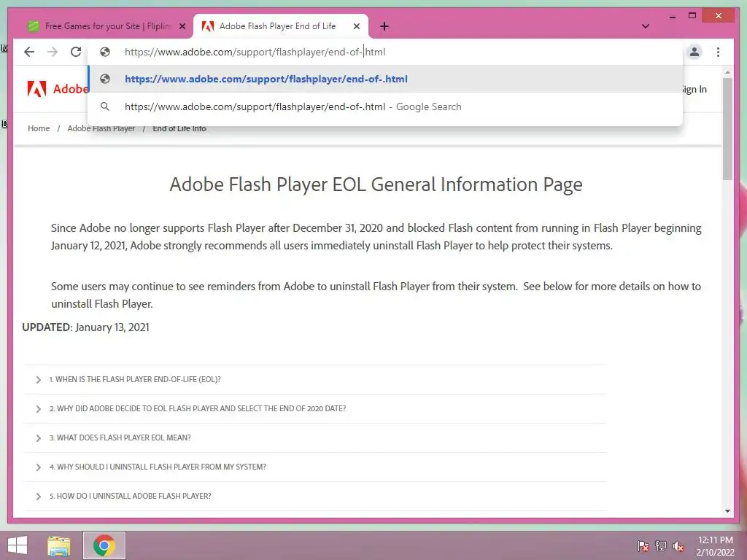The image size is (747, 560).
Task: Click the Adobe logo on the page
Action: (57, 89)
